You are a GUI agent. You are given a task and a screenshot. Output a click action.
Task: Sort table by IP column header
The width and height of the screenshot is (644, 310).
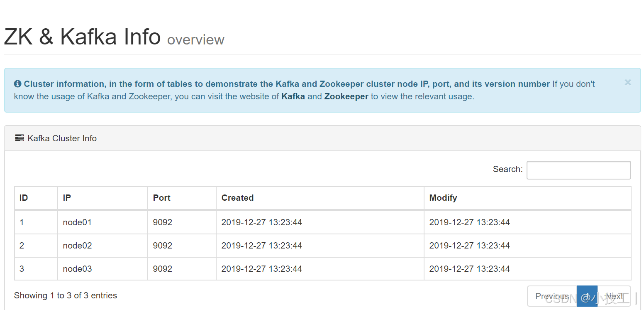[x=102, y=198]
